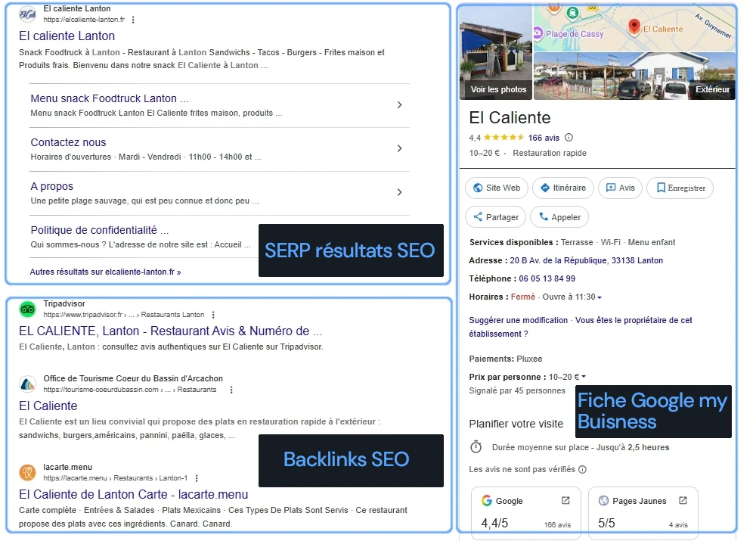Open the Avis reviews icon button
The height and width of the screenshot is (541, 756).
[611, 187]
